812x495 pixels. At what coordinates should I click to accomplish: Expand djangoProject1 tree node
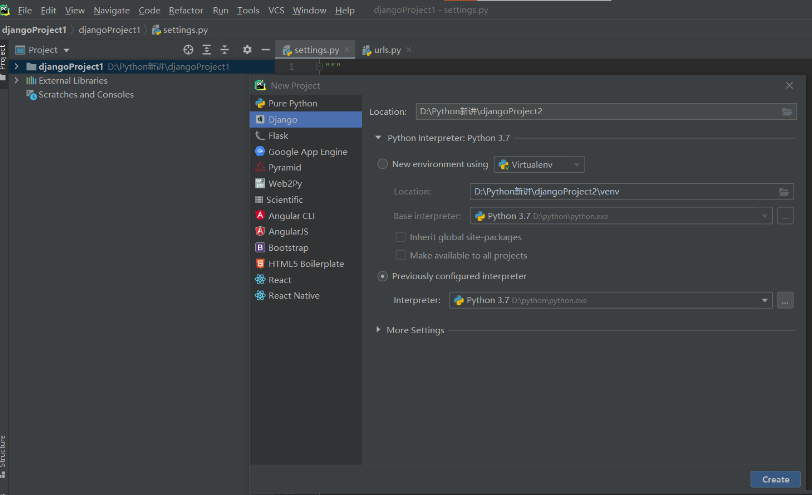[16, 66]
